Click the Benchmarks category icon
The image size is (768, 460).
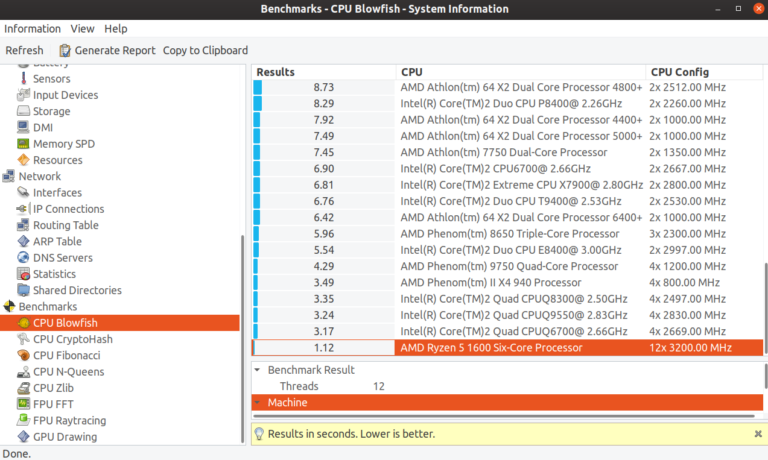[x=9, y=306]
